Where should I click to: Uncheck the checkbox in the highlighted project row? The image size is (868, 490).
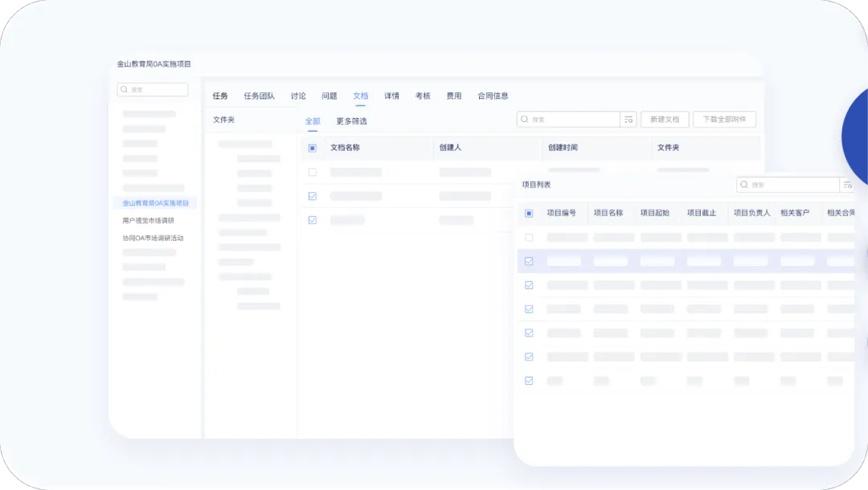point(529,261)
